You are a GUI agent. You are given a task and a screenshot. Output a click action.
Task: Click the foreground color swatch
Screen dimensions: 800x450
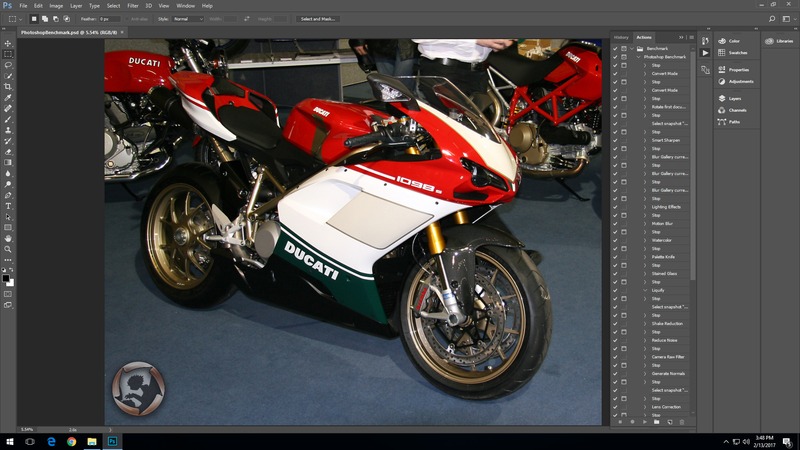click(x=7, y=279)
